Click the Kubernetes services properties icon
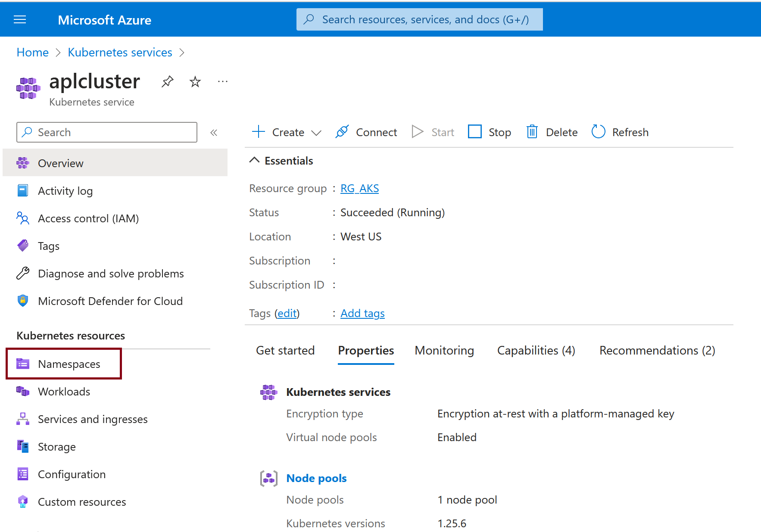The image size is (761, 532). click(x=269, y=392)
